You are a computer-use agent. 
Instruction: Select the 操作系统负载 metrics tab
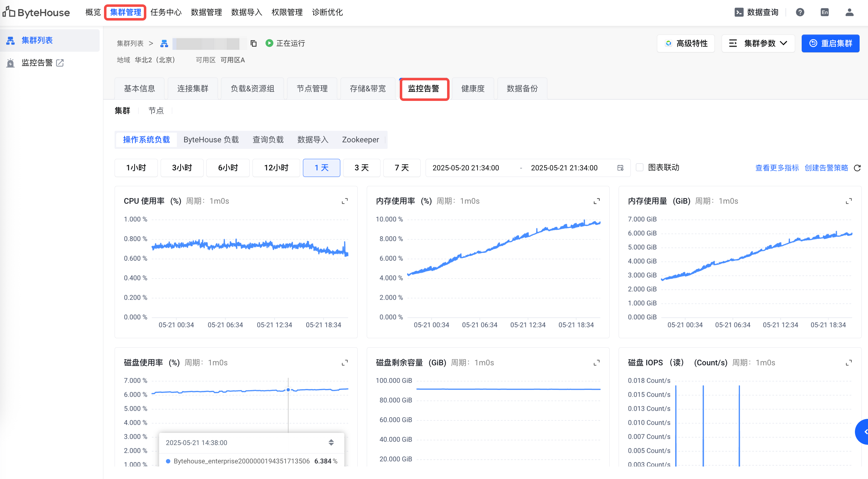coord(146,140)
